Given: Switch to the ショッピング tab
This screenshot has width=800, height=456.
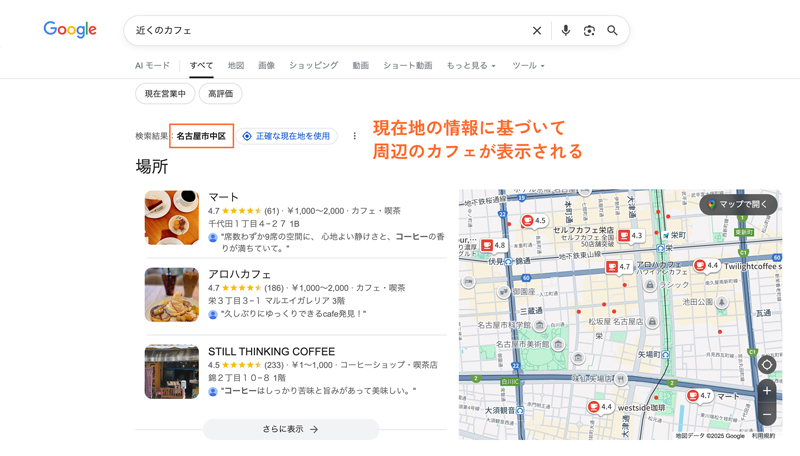Looking at the screenshot, I should point(314,66).
